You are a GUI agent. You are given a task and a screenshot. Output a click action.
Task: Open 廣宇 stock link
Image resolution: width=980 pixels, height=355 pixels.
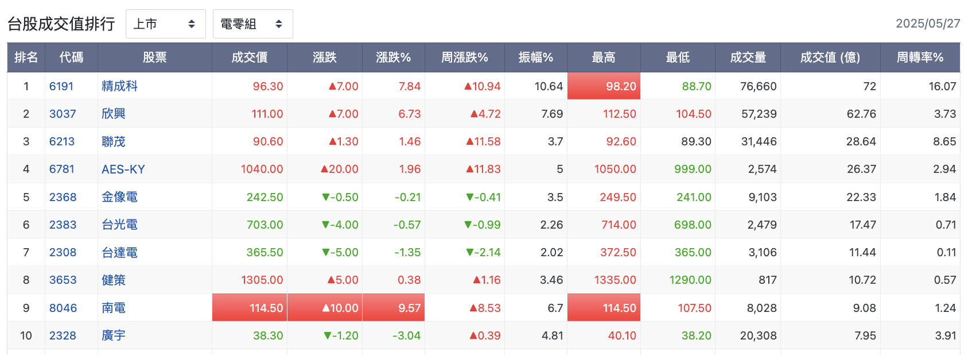pyautogui.click(x=114, y=335)
